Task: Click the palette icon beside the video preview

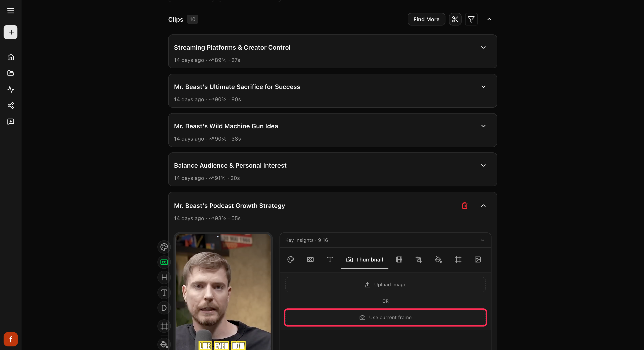Action: point(164,247)
